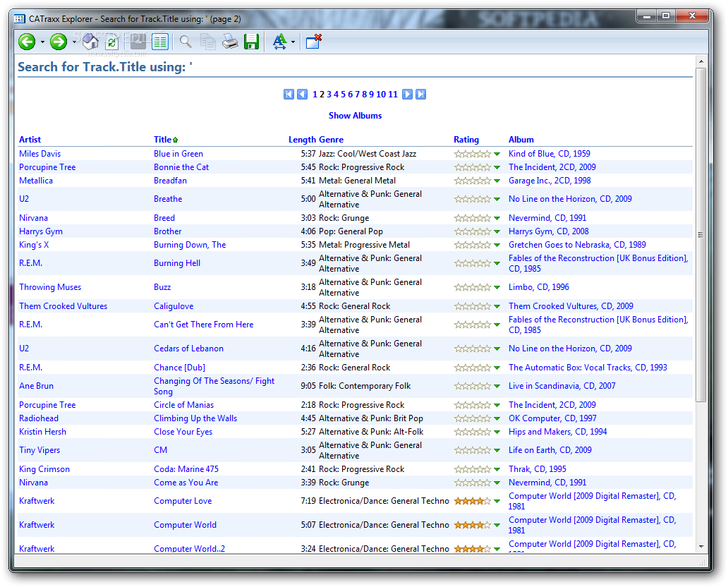
Task: Open track Coda: Marine 475
Action: tap(186, 469)
